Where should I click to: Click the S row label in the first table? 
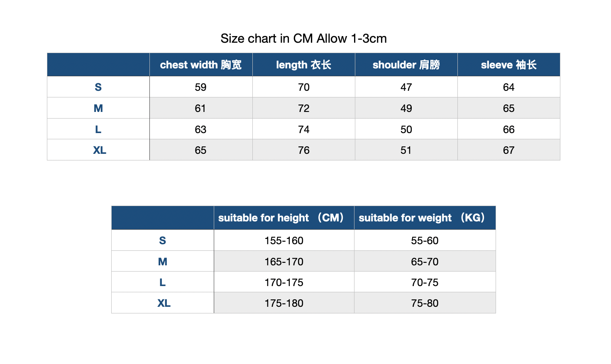[x=98, y=87]
